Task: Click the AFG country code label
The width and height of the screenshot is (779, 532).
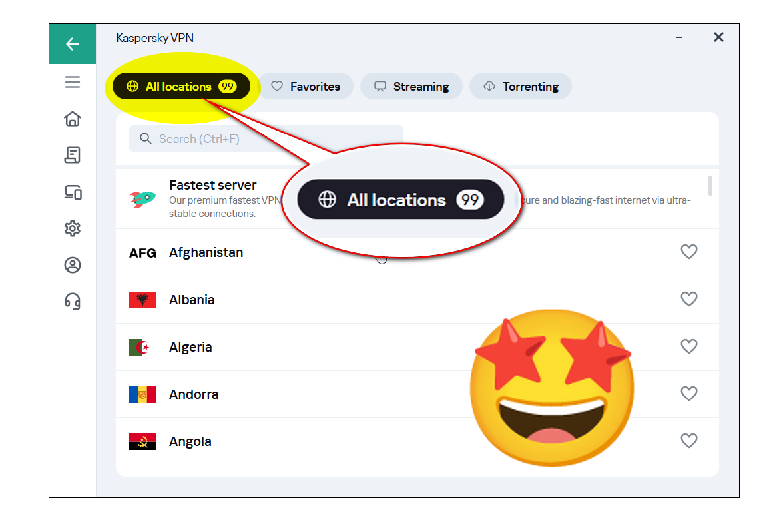Action: 142,253
